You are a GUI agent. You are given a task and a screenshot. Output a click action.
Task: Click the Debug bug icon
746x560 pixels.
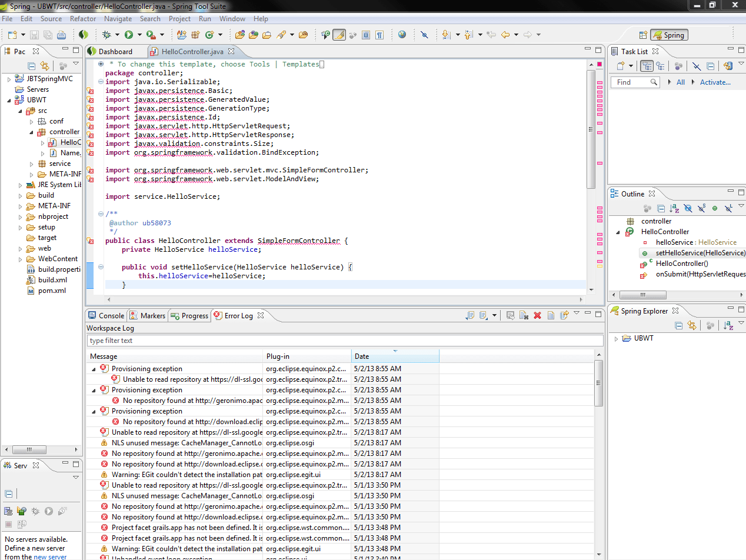(107, 35)
